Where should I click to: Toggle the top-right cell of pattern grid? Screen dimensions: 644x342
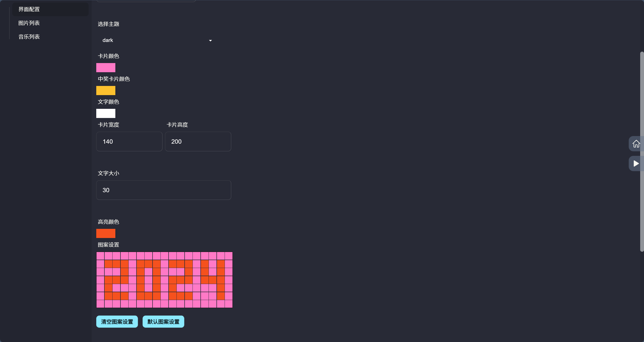click(229, 256)
